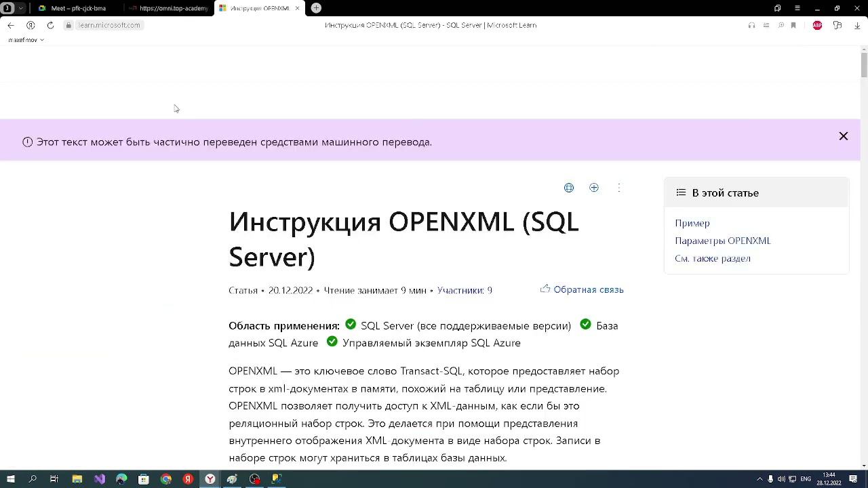Dismiss the machine translation notice
The height and width of the screenshot is (488, 868).
(844, 136)
